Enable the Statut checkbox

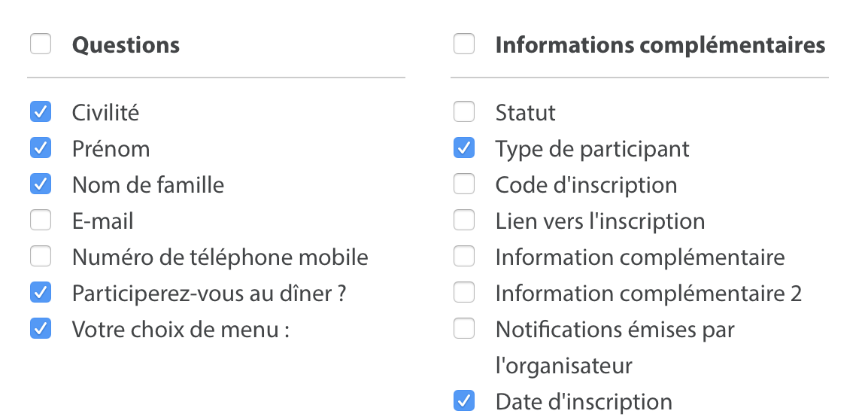[464, 112]
